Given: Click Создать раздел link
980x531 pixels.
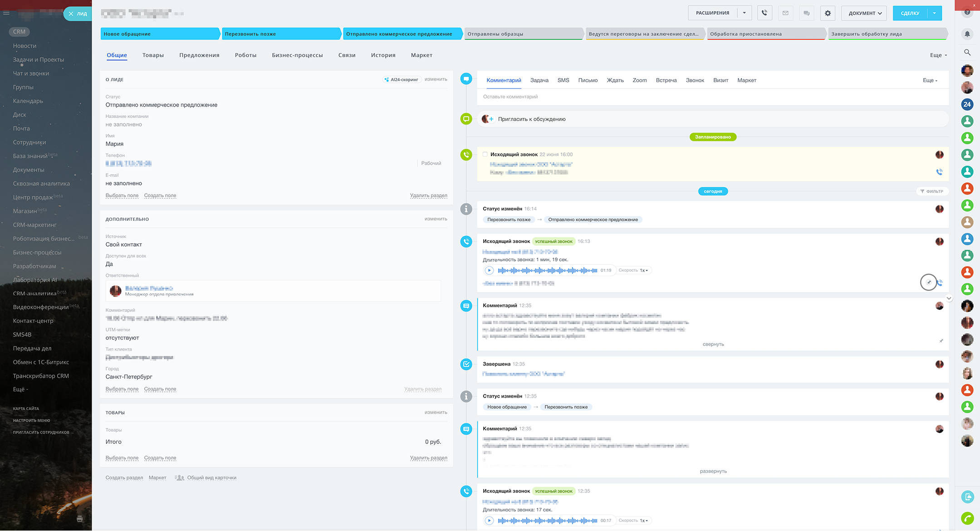Looking at the screenshot, I should pyautogui.click(x=124, y=478).
